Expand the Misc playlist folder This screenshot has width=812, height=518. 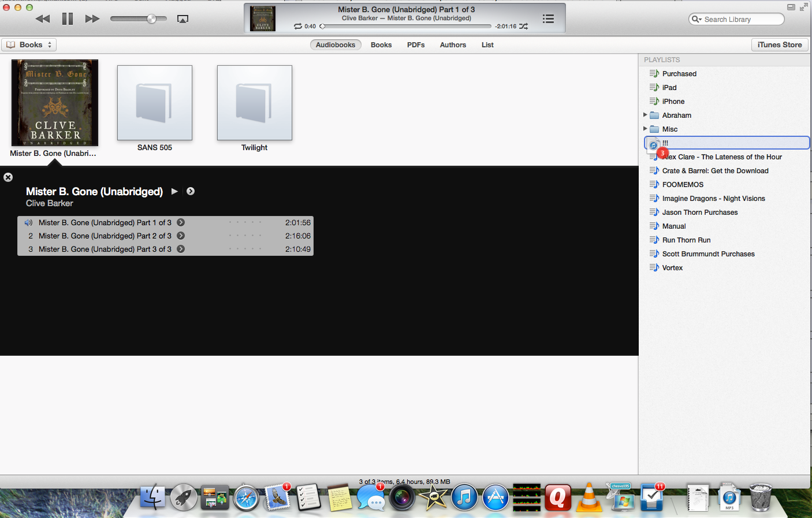coord(645,129)
